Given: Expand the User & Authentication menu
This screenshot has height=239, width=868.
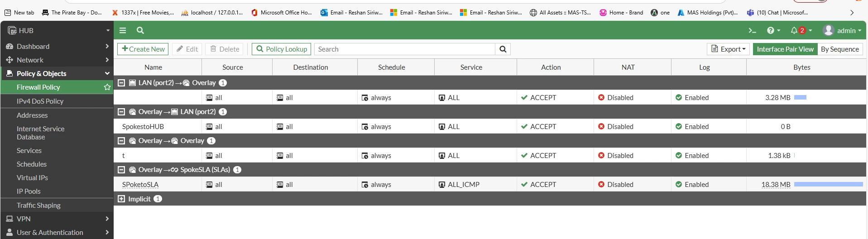Looking at the screenshot, I should coord(57,232).
